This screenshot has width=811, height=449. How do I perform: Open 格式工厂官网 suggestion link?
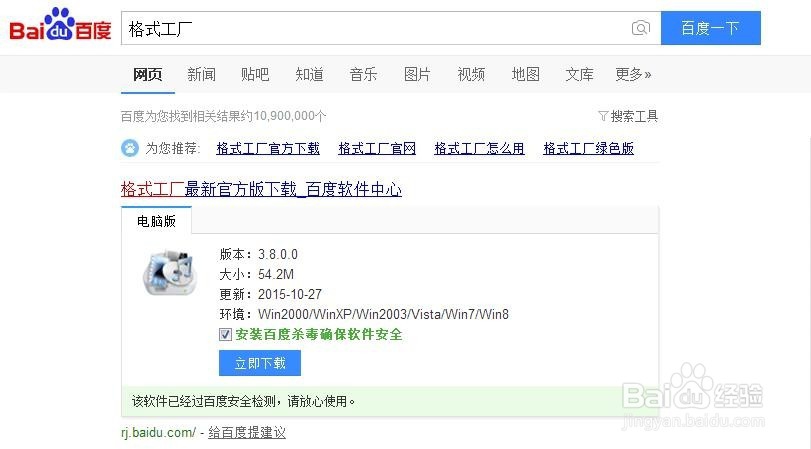377,148
